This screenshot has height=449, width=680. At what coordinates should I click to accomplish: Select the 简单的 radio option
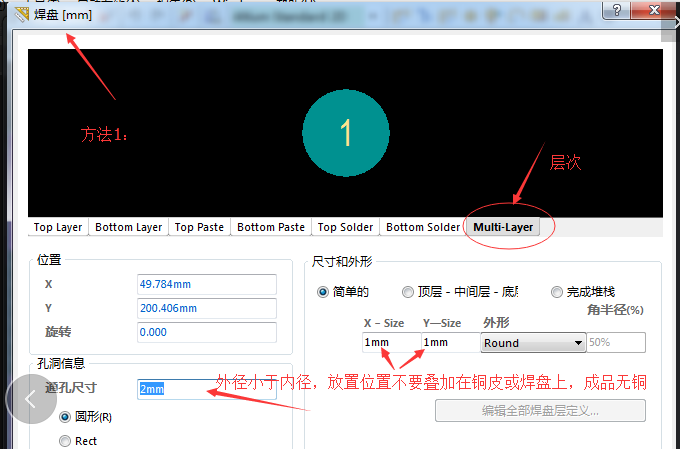point(323,292)
